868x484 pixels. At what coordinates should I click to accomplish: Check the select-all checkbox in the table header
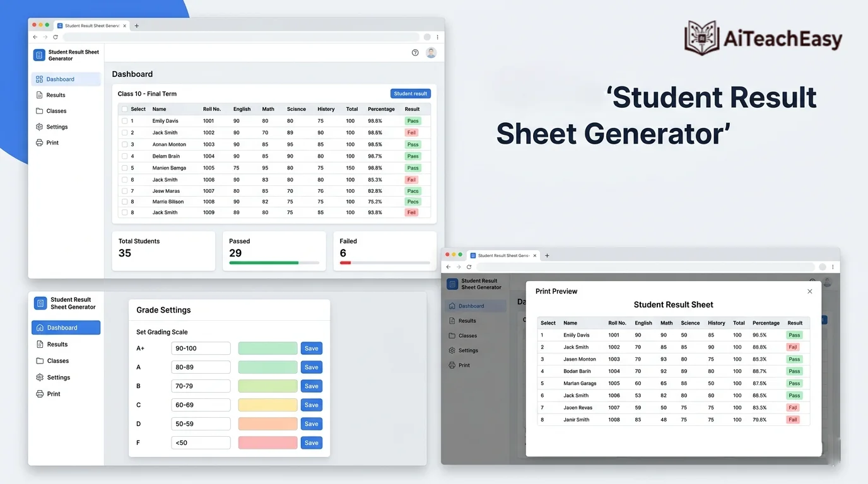tap(124, 109)
